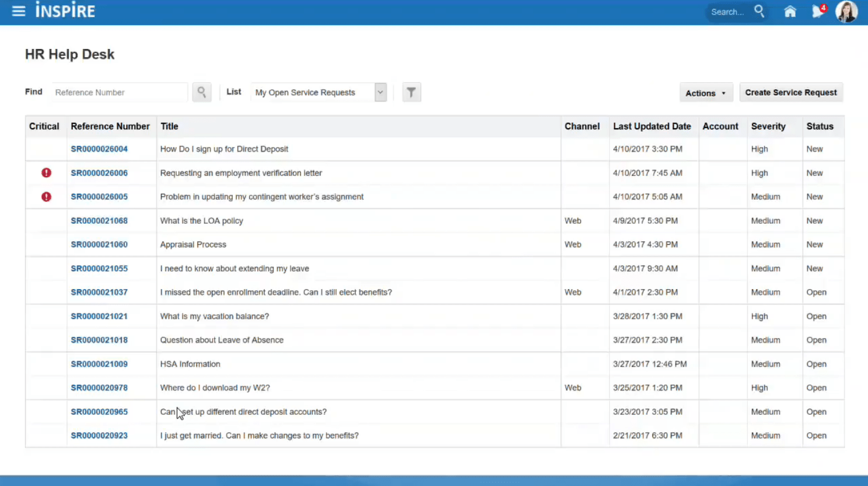The width and height of the screenshot is (868, 486).
Task: Open service request SR0000021021
Action: click(x=99, y=316)
